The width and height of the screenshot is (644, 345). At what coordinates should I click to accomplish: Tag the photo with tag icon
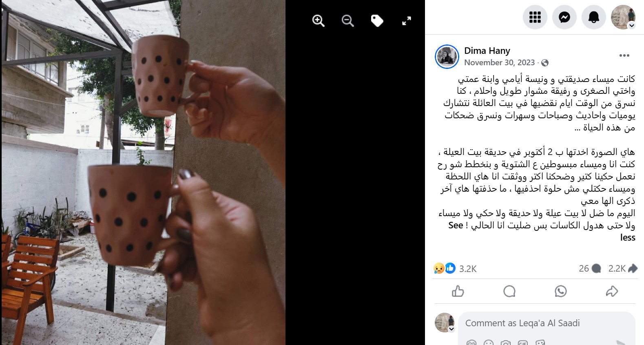(x=377, y=21)
